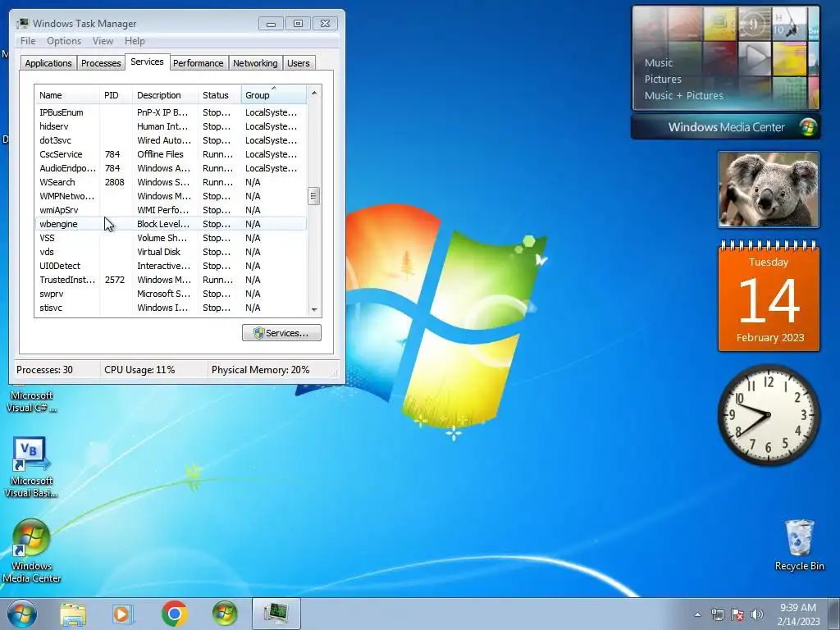
Task: Open Windows Explorer from the taskbar
Action: pos(73,614)
